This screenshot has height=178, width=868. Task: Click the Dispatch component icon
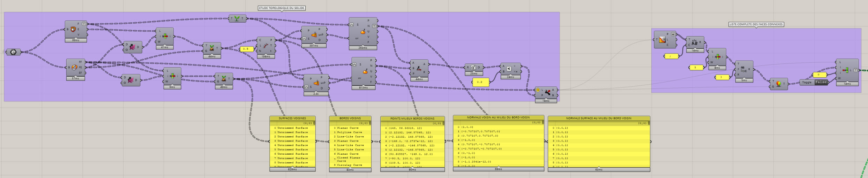coord(547,92)
